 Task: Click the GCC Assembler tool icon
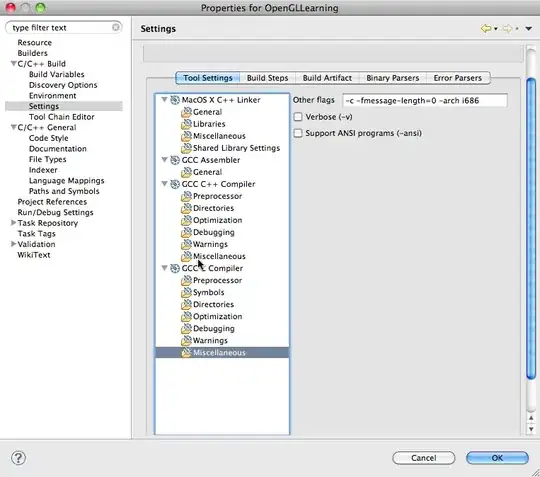coord(175,160)
